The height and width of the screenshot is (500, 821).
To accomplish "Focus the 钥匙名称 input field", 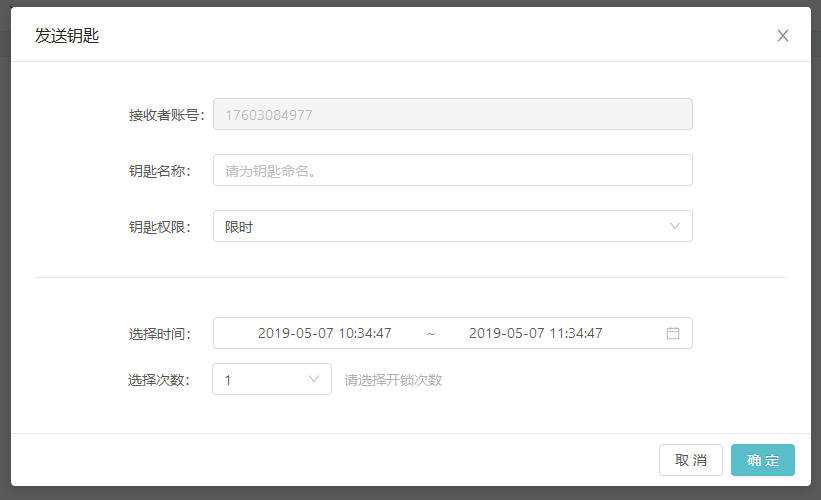I will click(452, 170).
